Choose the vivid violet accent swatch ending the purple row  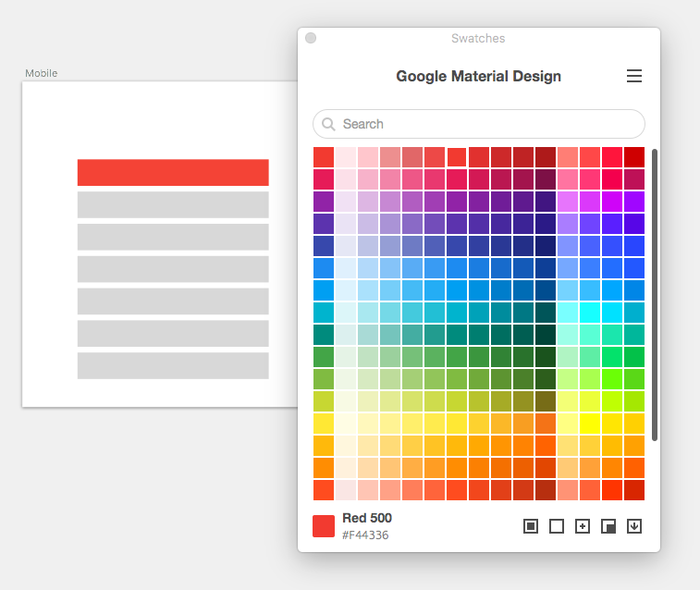(634, 202)
